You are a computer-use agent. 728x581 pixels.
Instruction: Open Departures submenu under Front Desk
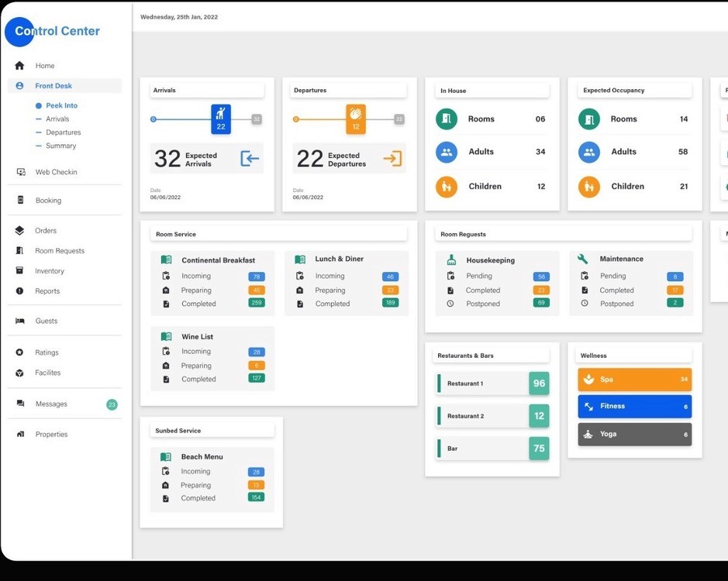(x=63, y=132)
